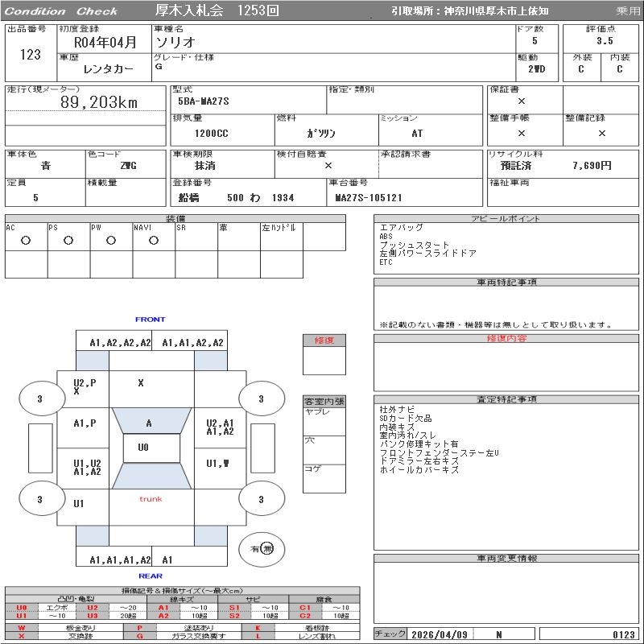Toggle the PW equipment circle
Image resolution: width=644 pixels, height=644 pixels.
pos(111,241)
